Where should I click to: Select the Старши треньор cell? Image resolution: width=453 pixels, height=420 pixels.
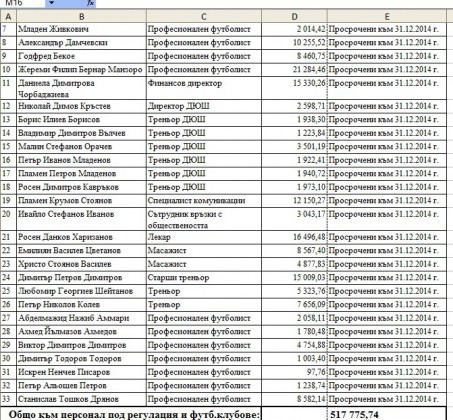tap(204, 278)
